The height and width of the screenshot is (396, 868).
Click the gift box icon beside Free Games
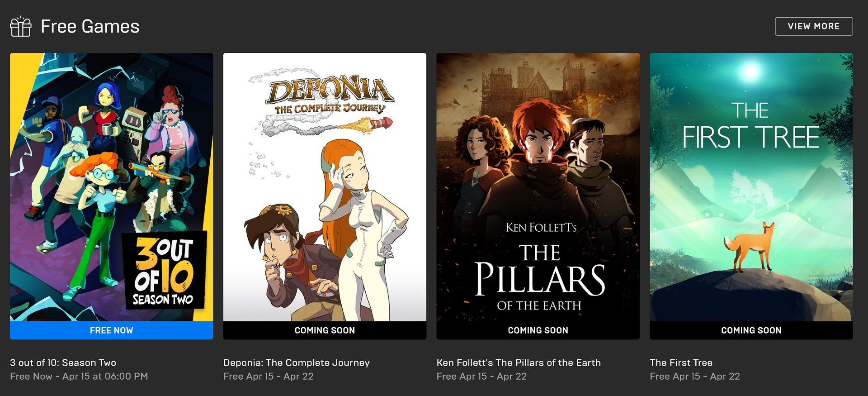coord(21,26)
